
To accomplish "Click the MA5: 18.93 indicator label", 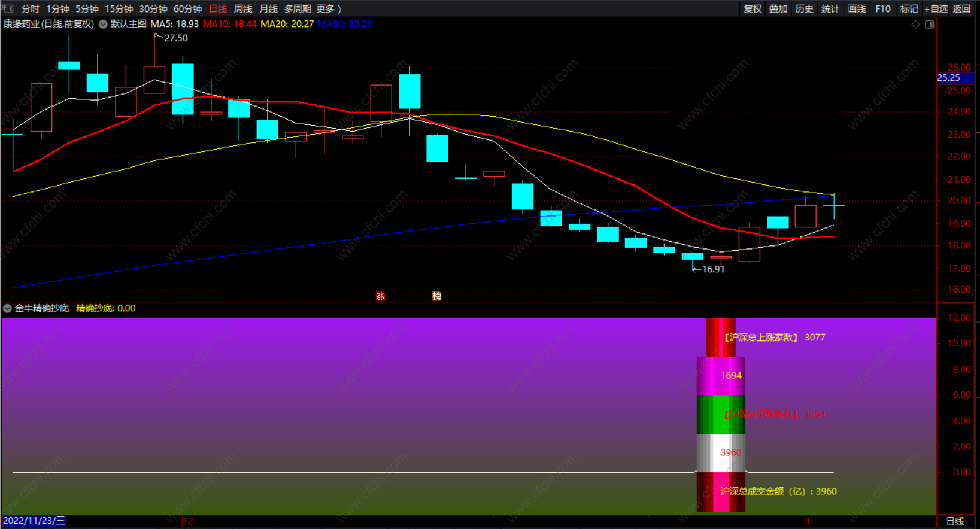I will [174, 24].
